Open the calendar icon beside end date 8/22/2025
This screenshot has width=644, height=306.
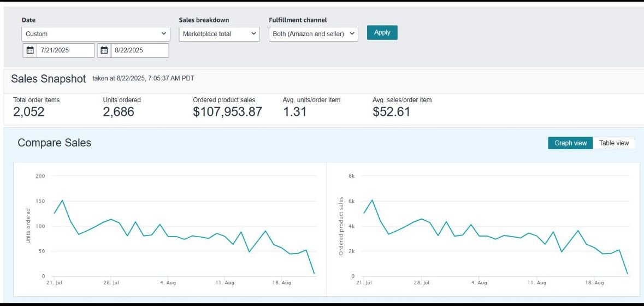pos(104,50)
